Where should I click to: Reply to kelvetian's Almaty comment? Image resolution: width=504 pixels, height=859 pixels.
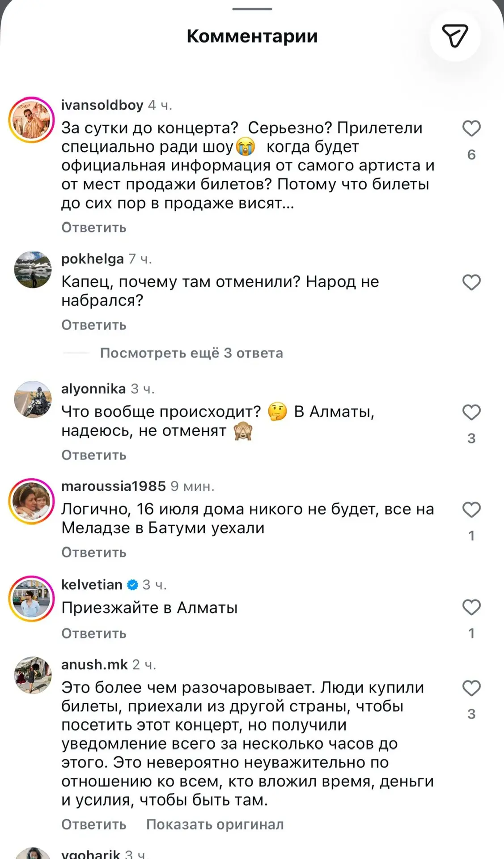pos(94,634)
